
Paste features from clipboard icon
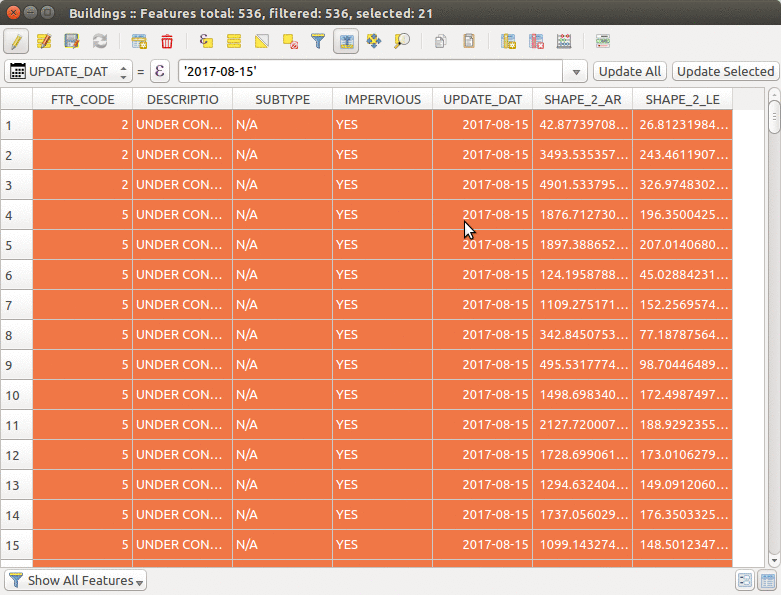(469, 41)
